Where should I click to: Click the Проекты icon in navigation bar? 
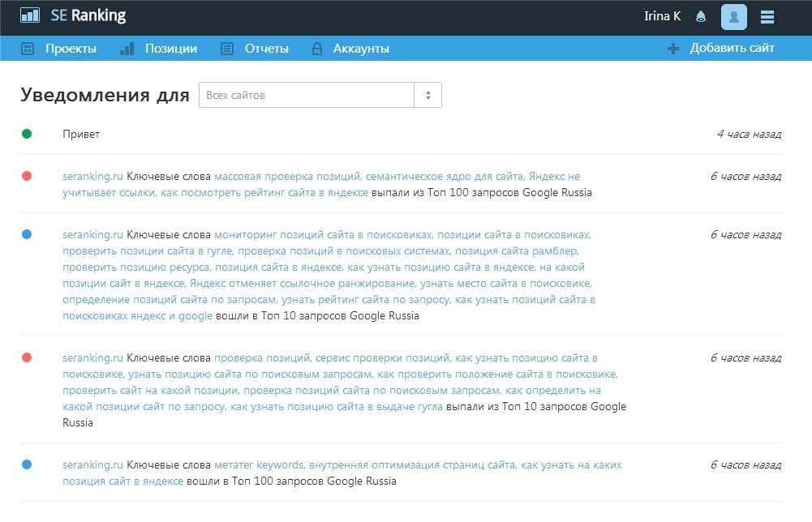coord(28,49)
